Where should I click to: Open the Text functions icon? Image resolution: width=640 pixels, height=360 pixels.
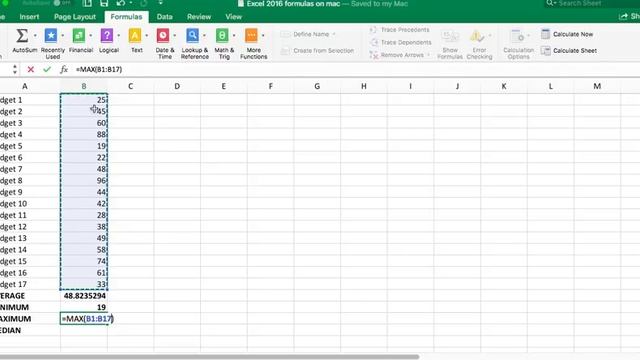pos(135,36)
